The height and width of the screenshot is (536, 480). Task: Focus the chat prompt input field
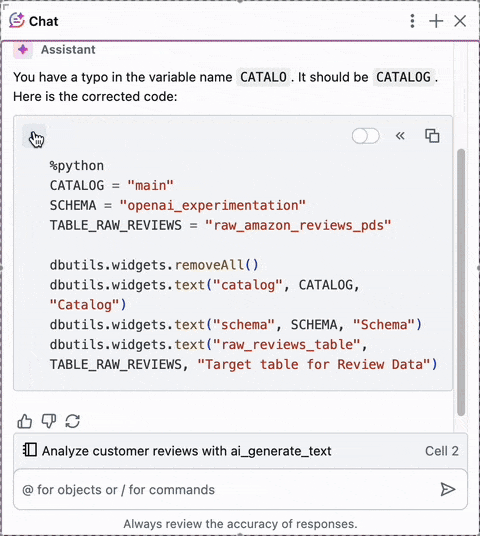pyautogui.click(x=240, y=490)
